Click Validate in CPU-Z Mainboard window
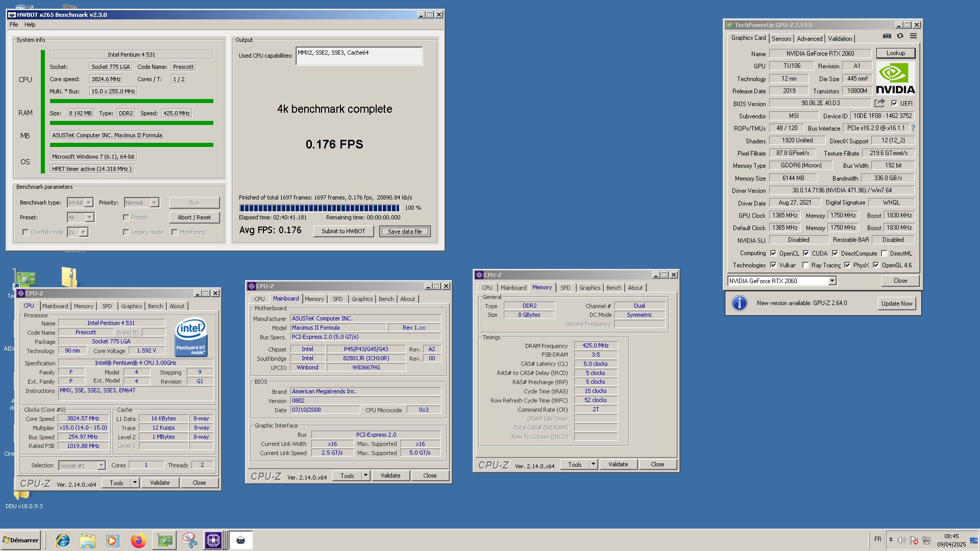This screenshot has height=551, width=980. click(390, 475)
